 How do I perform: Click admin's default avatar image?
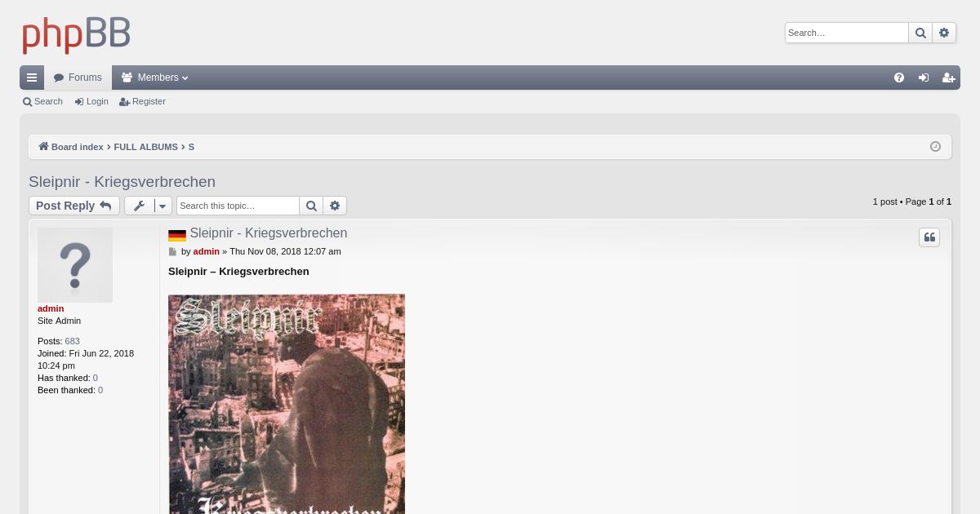click(x=75, y=265)
